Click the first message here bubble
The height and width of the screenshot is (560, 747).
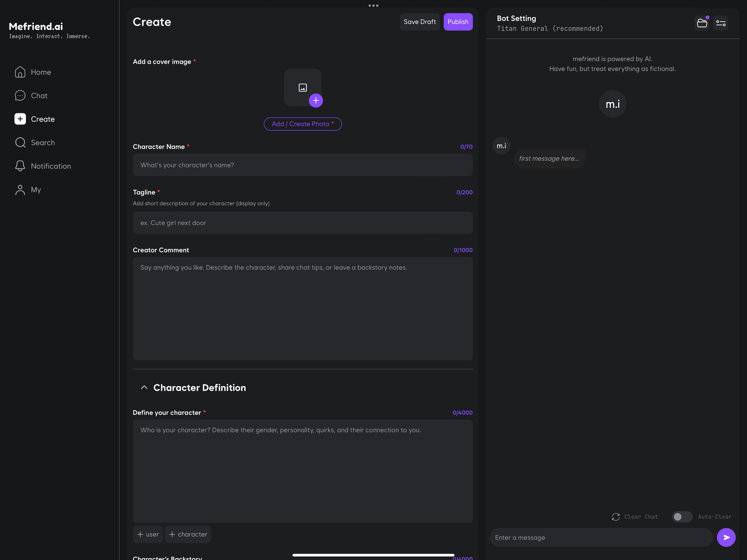point(549,158)
